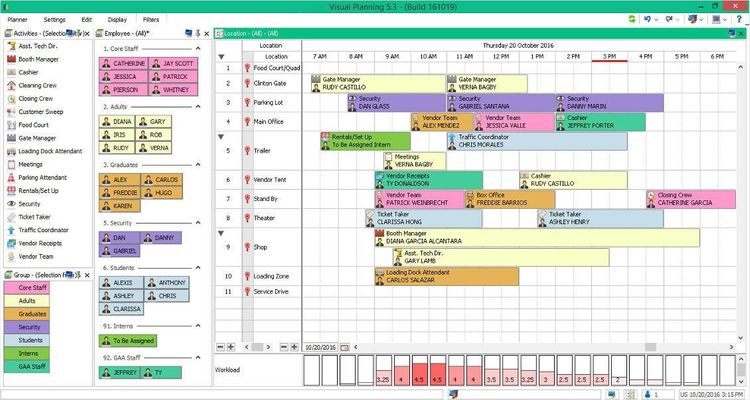Select the To Be Assigned intern
The image size is (750, 400).
click(x=128, y=340)
